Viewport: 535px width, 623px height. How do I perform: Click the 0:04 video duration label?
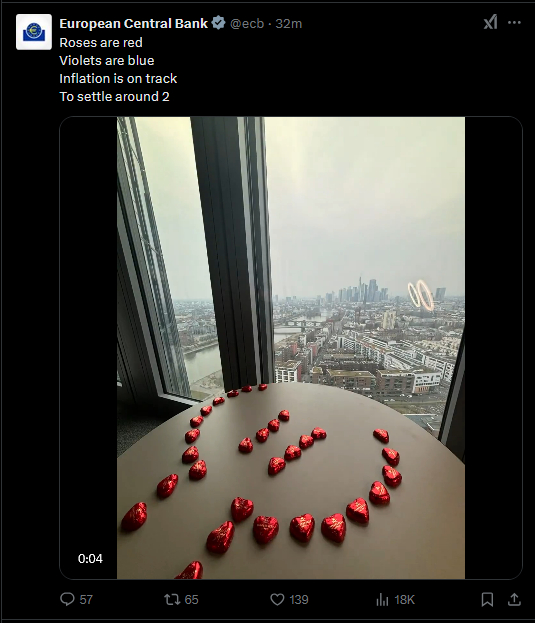click(90, 559)
